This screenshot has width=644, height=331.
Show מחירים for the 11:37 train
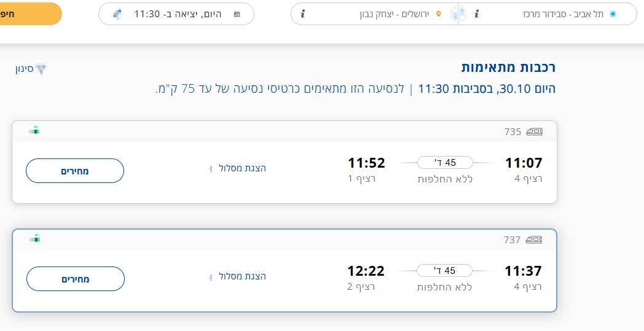tap(75, 279)
